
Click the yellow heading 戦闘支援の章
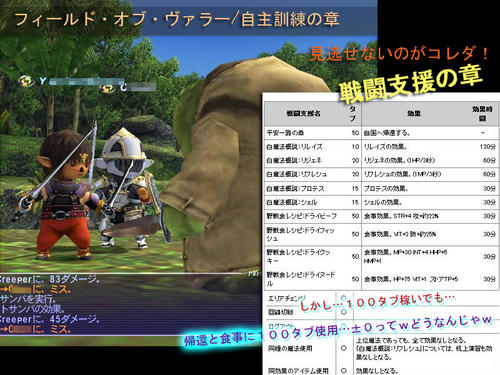tap(411, 83)
